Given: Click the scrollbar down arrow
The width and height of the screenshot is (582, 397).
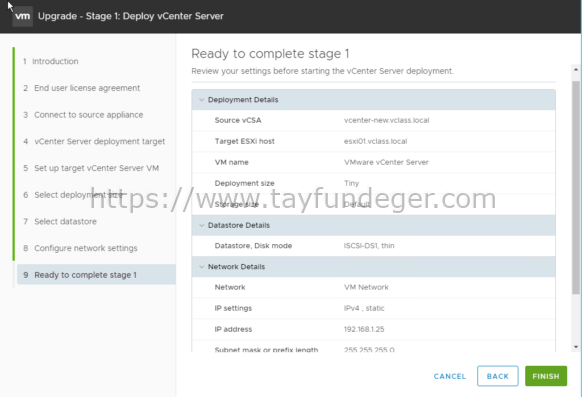Looking at the screenshot, I should pos(576,347).
